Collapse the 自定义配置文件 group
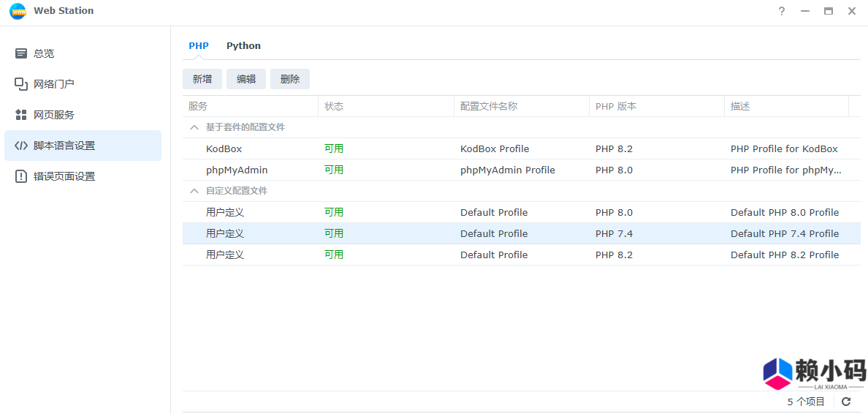Image resolution: width=868 pixels, height=414 pixels. click(194, 191)
